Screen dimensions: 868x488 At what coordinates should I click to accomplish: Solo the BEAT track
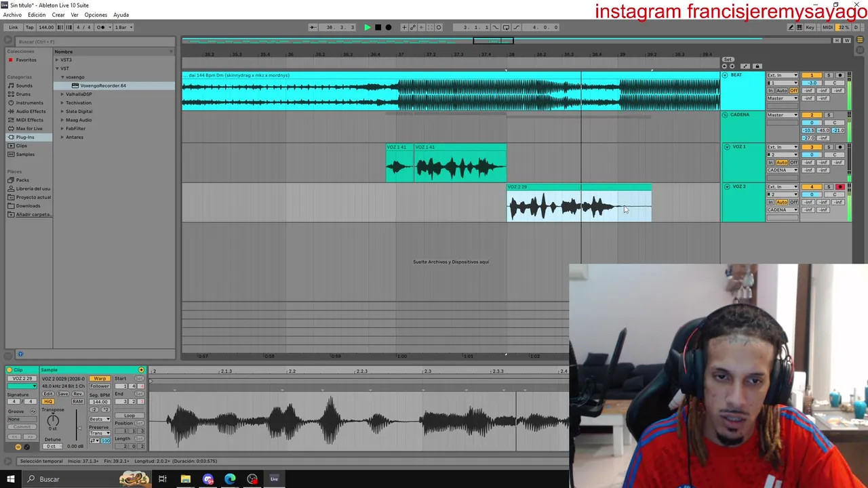click(828, 75)
